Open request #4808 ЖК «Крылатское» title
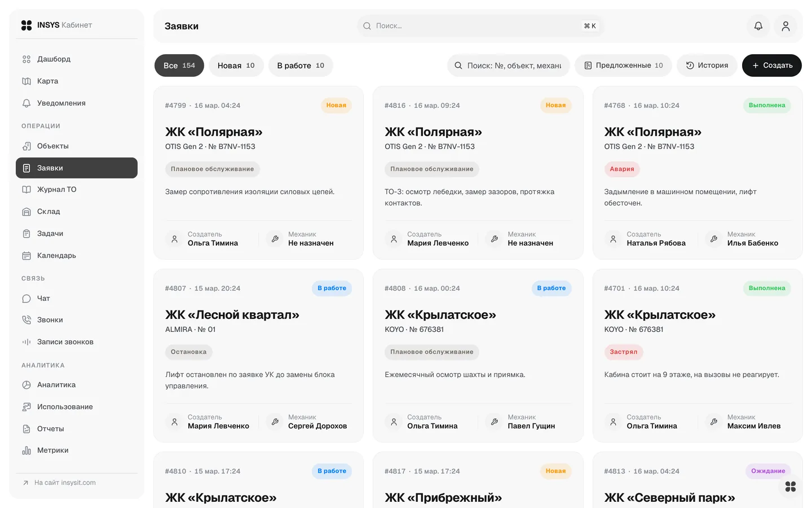Screen dimensions: 812x508 pos(440,315)
